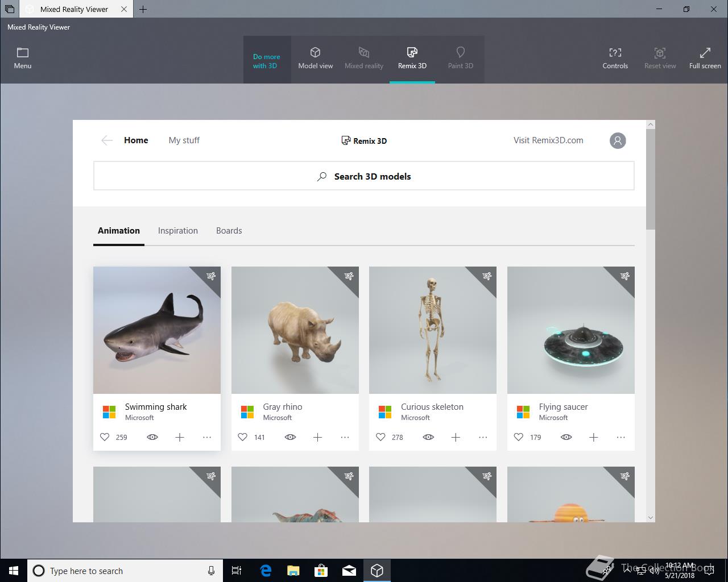Add Swimming shark with plus icon
Screen dimensions: 728x582
pyautogui.click(x=180, y=437)
